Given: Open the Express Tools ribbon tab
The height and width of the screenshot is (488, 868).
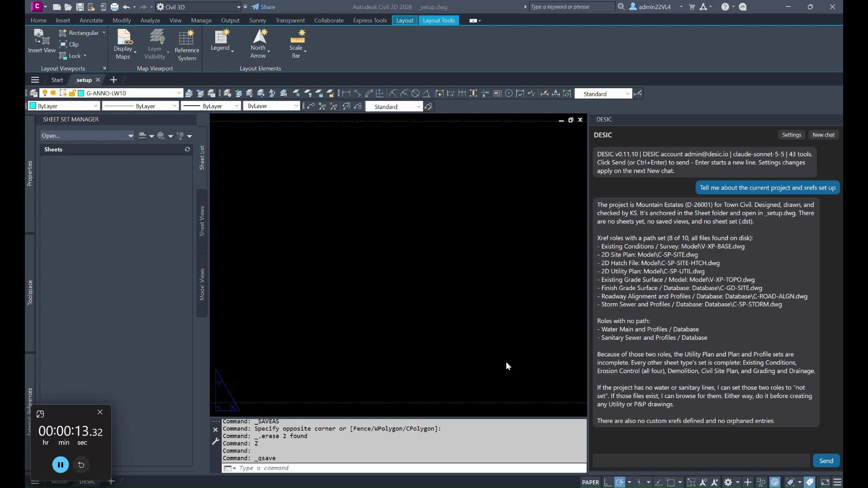Looking at the screenshot, I should pyautogui.click(x=370, y=20).
